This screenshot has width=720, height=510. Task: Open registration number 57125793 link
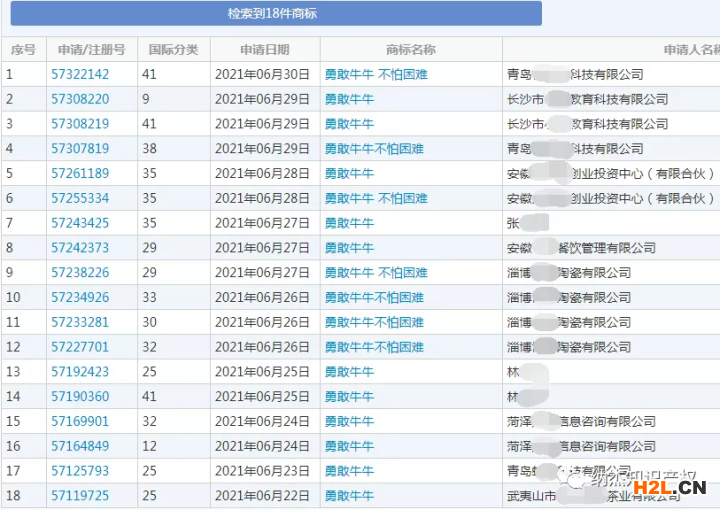point(80,471)
